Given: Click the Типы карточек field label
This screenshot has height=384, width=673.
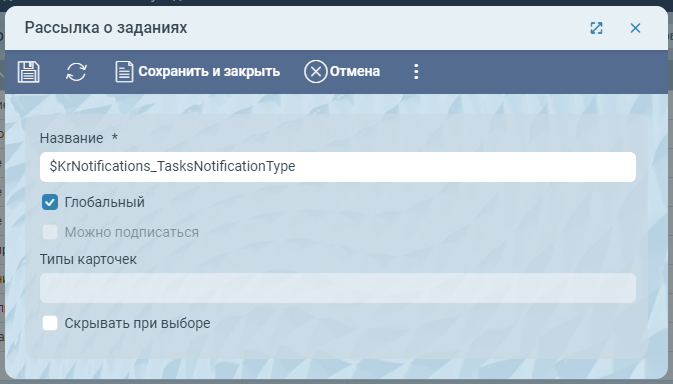Looking at the screenshot, I should (x=88, y=259).
